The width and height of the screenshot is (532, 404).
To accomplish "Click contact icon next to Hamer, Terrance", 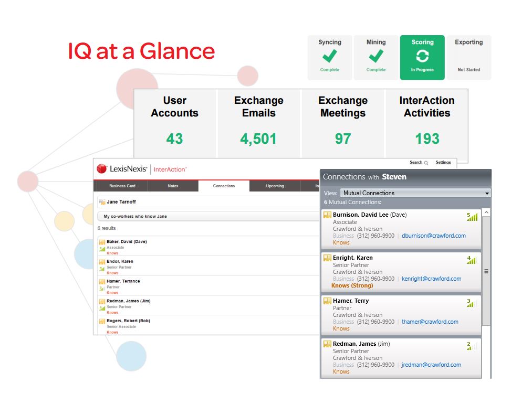I will coord(102,282).
